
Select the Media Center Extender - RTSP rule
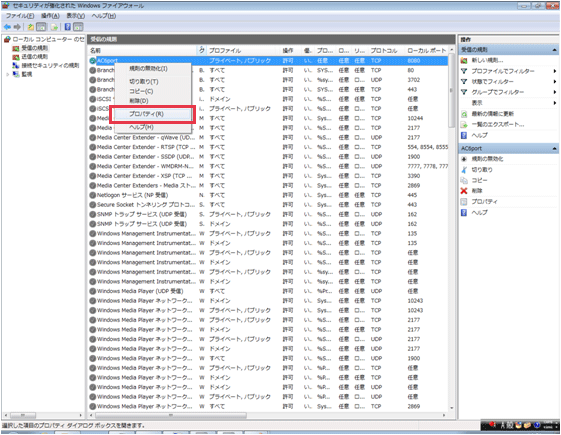click(x=268, y=147)
